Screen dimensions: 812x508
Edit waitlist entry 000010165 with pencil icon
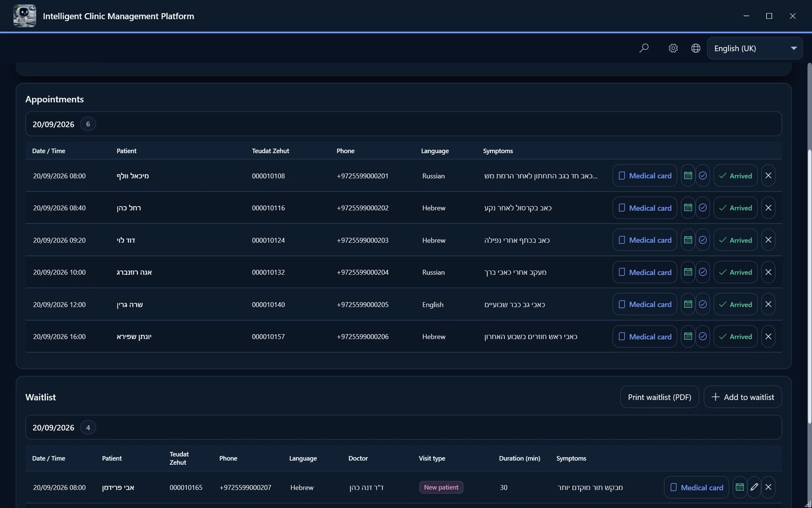[x=754, y=487]
